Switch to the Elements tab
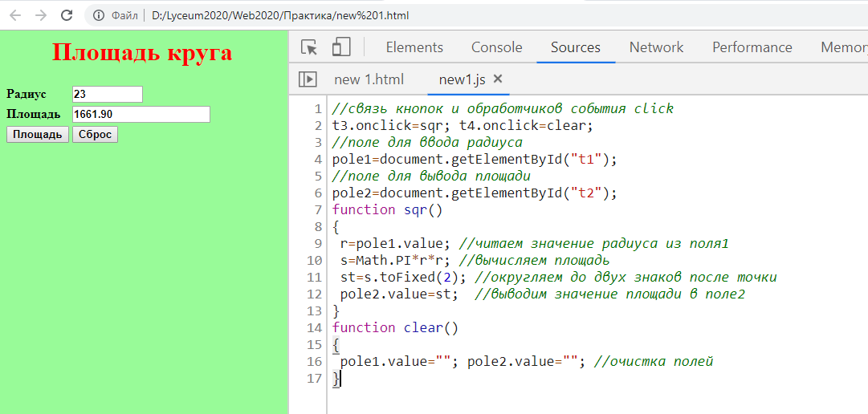Image resolution: width=868 pixels, height=414 pixels. [414, 47]
